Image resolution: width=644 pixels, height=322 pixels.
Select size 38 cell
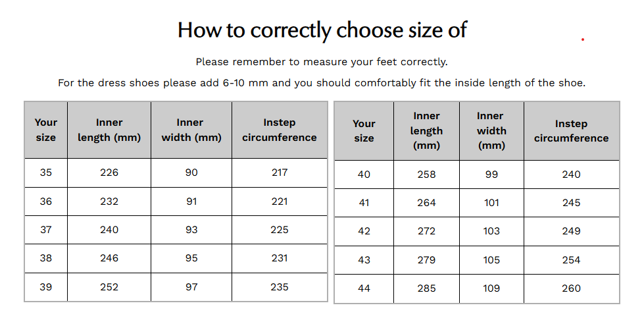[x=45, y=258]
